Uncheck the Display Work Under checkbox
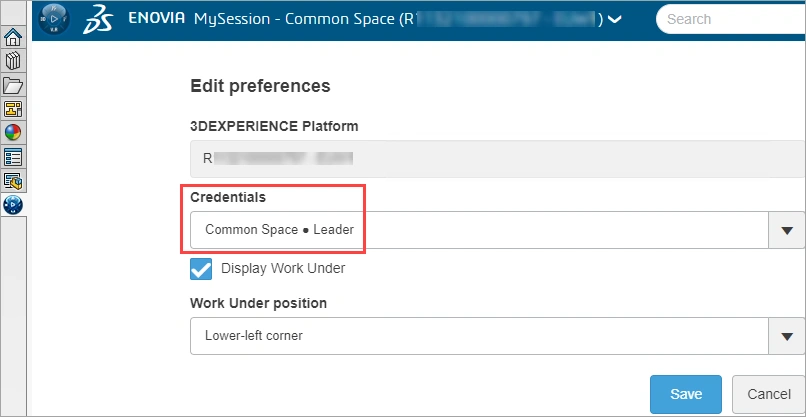Screen dimensions: 806x417 tap(201, 269)
